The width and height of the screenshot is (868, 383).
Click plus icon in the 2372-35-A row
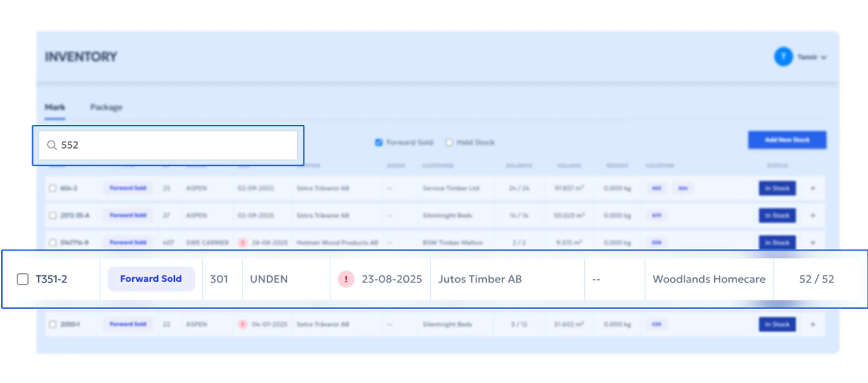tap(813, 216)
